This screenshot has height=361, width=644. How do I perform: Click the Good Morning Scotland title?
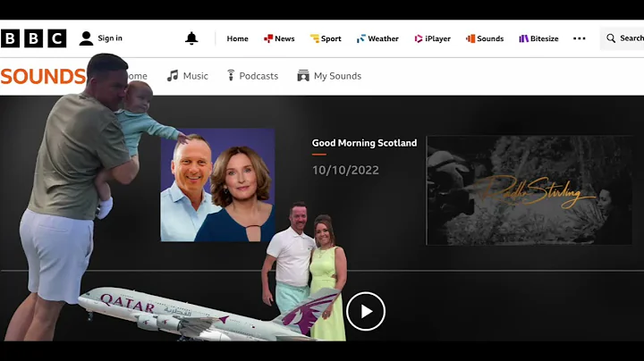pyautogui.click(x=364, y=143)
